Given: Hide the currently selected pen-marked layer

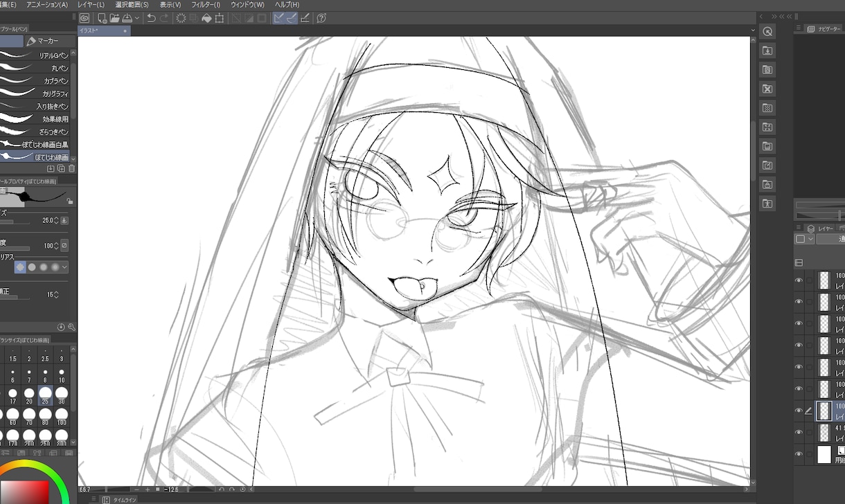Looking at the screenshot, I should click(799, 411).
